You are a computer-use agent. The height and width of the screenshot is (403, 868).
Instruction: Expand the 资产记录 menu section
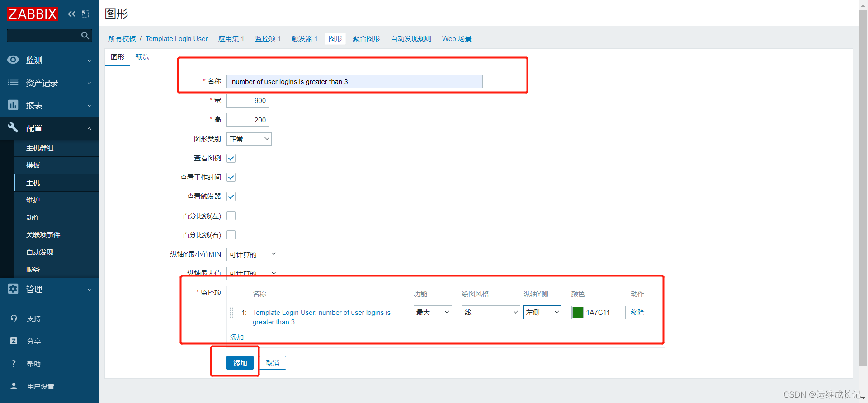click(x=49, y=83)
